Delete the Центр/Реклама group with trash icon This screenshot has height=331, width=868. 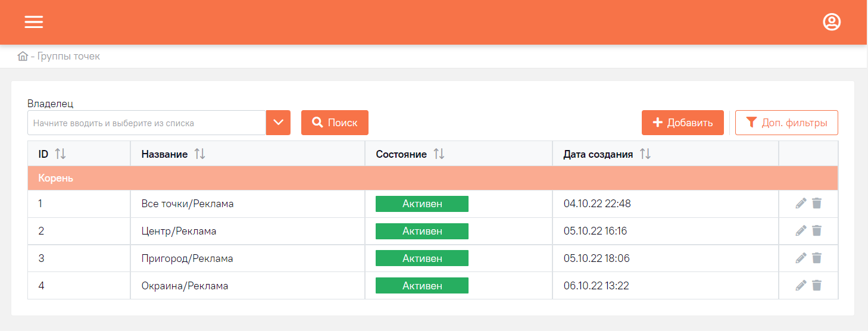pos(817,231)
